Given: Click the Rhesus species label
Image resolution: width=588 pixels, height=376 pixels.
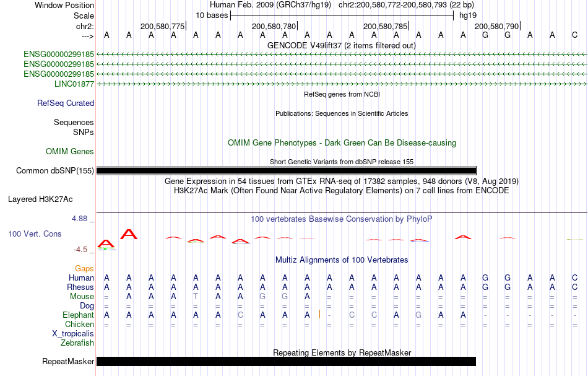Looking at the screenshot, I should (80, 287).
